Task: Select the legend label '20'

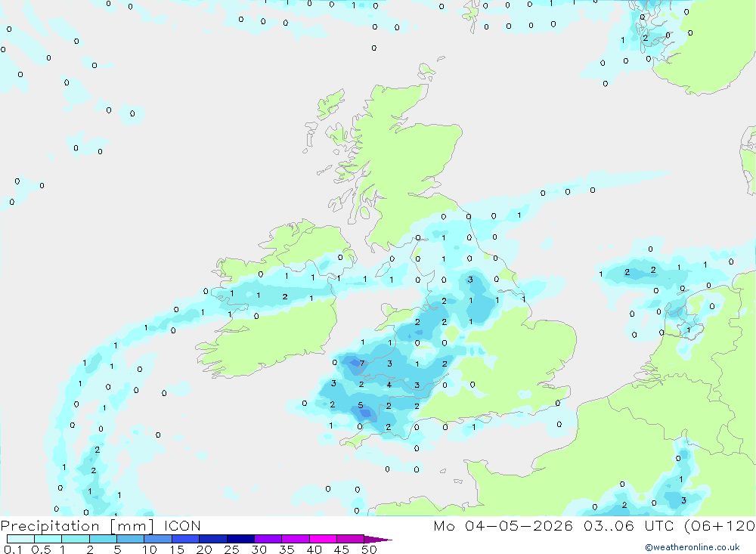Action: (x=204, y=549)
